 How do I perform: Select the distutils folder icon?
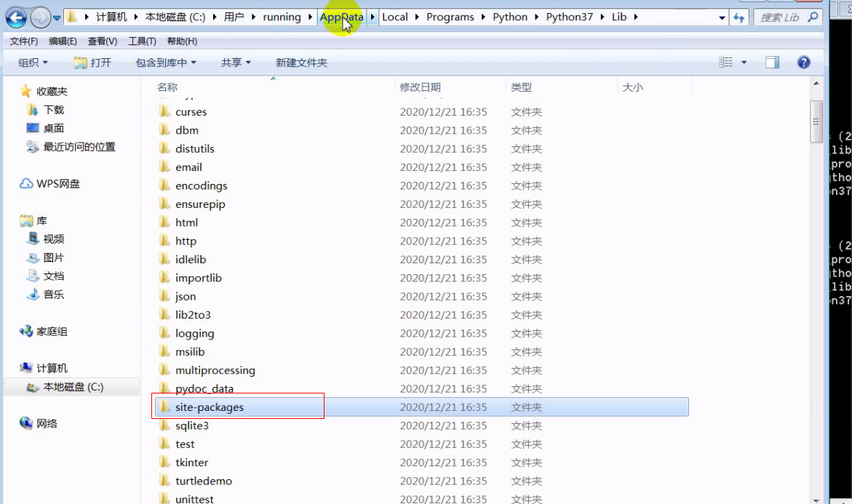[164, 148]
